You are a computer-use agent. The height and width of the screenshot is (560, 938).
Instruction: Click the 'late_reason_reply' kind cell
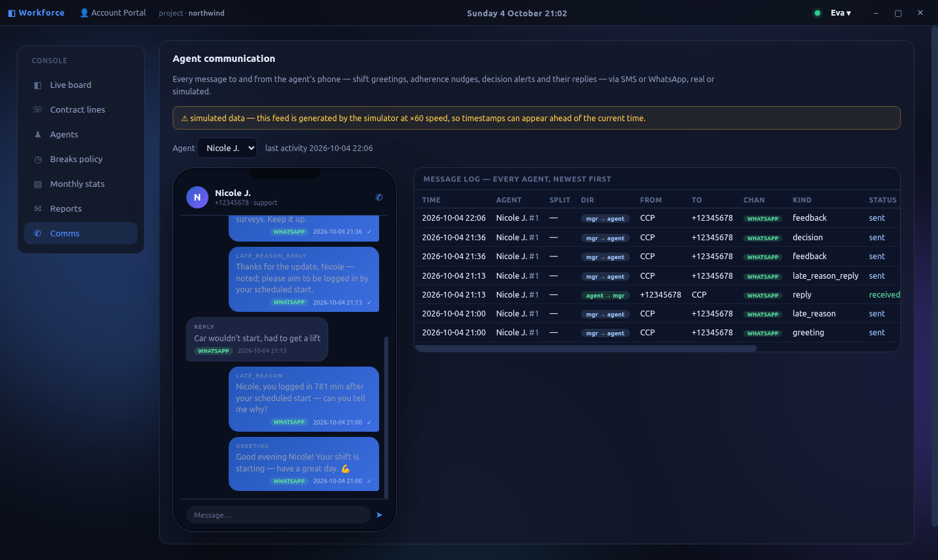click(825, 276)
